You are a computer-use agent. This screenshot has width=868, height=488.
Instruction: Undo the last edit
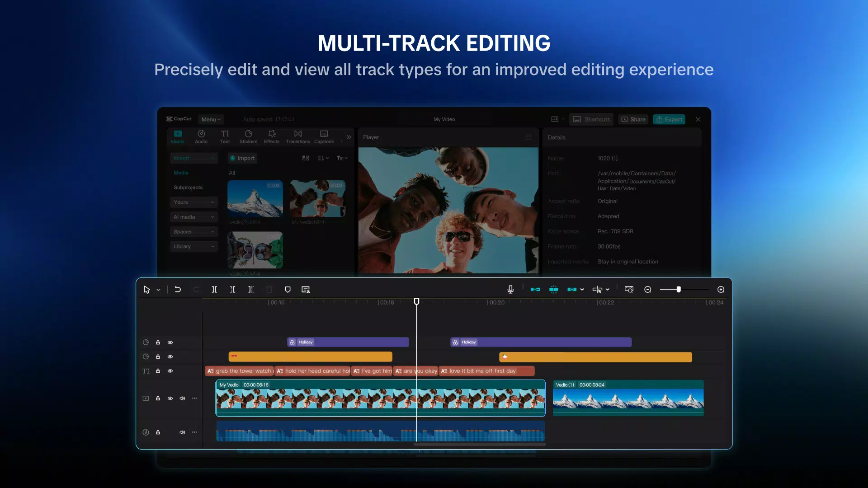178,290
